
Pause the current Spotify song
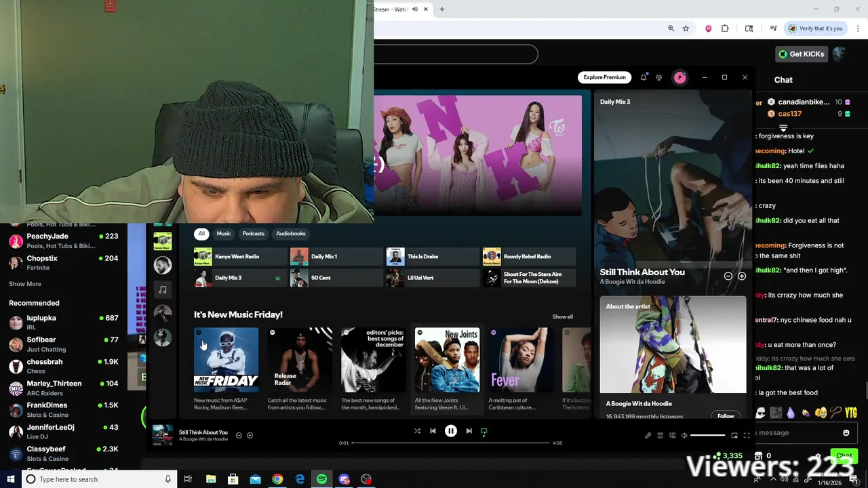click(450, 431)
